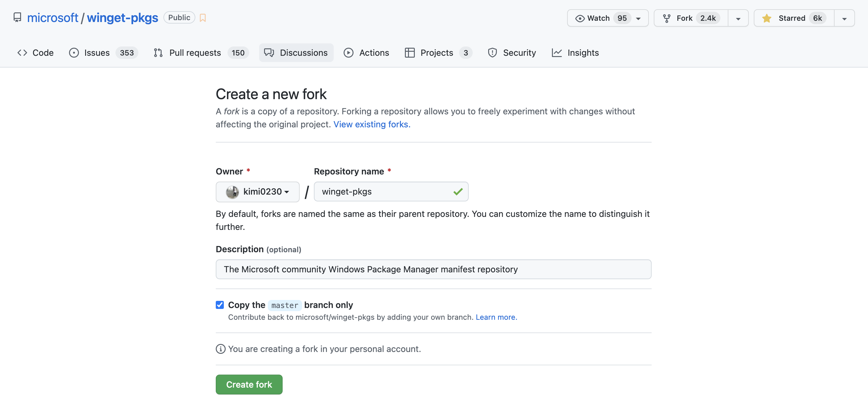This screenshot has width=868, height=409.
Task: Click the Projects table icon
Action: pyautogui.click(x=410, y=53)
